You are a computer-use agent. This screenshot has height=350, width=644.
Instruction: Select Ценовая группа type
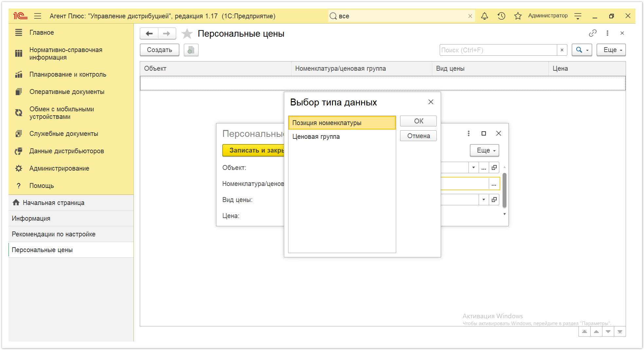click(x=342, y=137)
